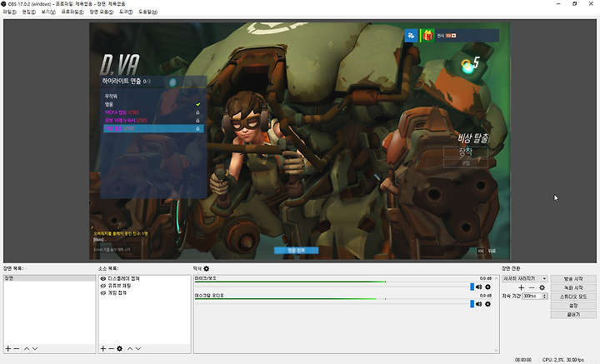The width and height of the screenshot is (600, 364).
Task: Open the 파일(F) menu
Action: click(9, 12)
